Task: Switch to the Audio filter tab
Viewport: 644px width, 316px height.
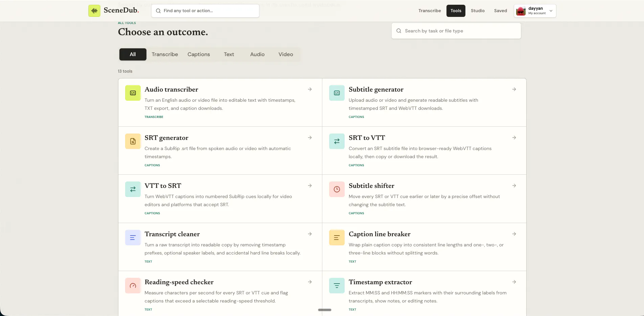Action: pos(257,54)
